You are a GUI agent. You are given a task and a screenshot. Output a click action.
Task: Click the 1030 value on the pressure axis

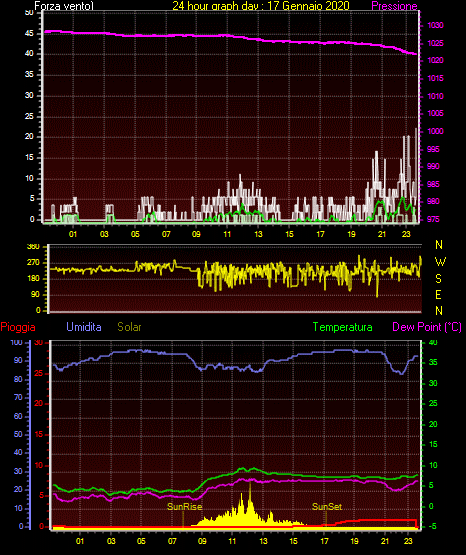(x=435, y=25)
